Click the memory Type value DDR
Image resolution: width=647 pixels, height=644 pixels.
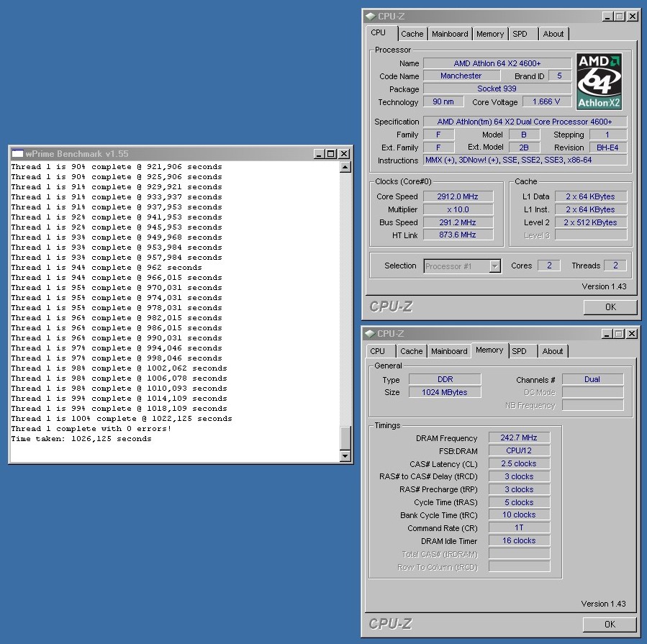(x=445, y=379)
